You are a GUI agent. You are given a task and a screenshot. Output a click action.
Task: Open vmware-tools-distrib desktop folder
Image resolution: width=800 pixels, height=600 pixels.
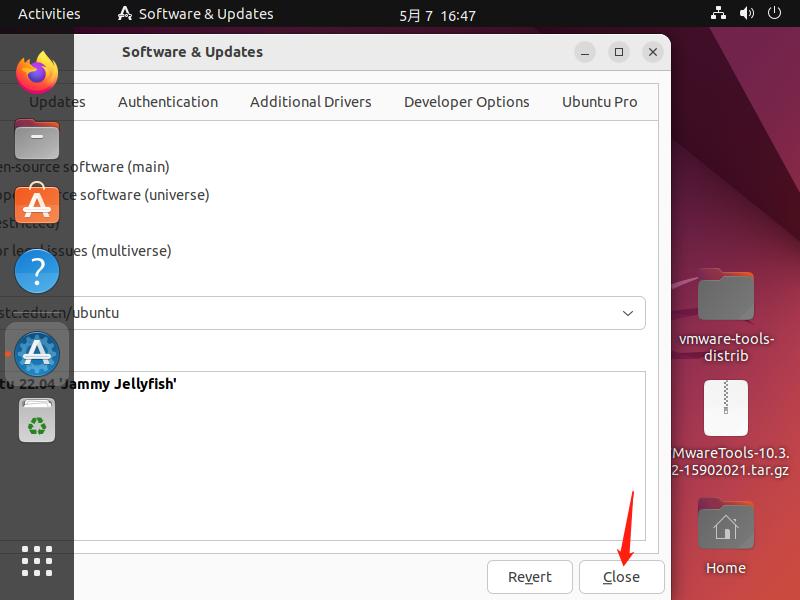726,315
